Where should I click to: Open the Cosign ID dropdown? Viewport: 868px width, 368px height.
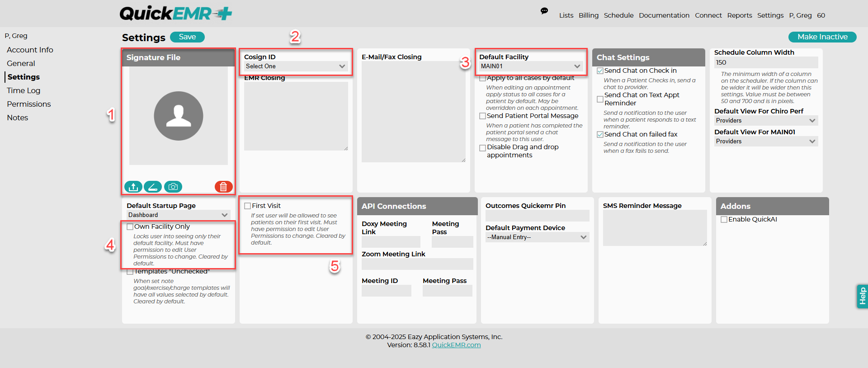point(296,66)
